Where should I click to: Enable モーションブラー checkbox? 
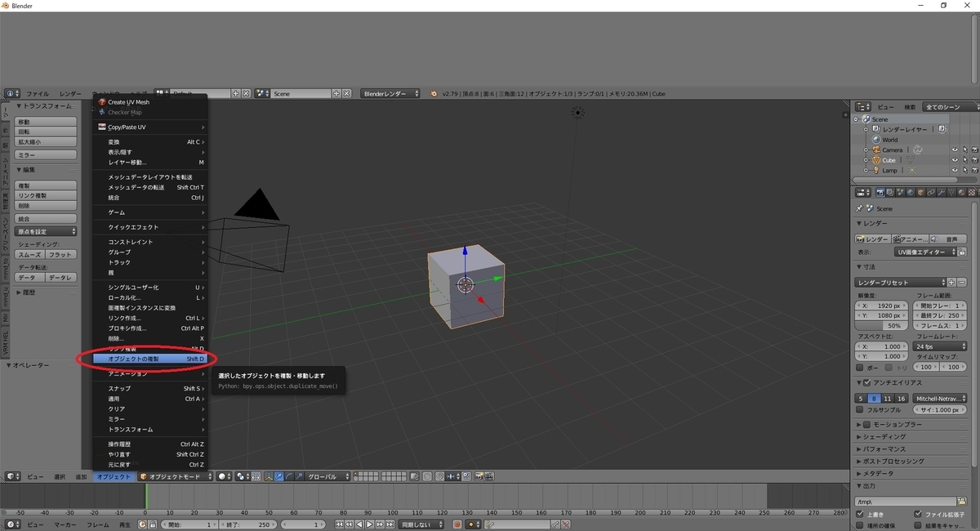coord(867,425)
